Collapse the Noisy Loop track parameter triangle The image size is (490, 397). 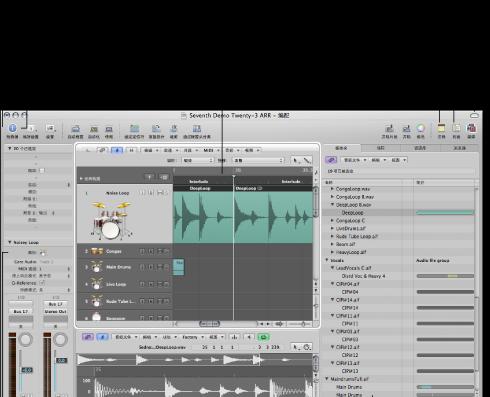point(10,242)
